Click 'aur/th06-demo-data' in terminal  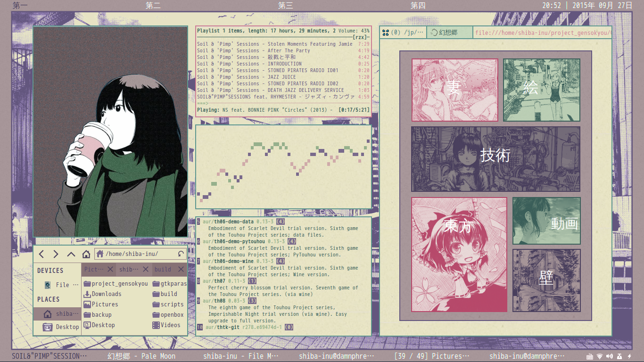(x=228, y=222)
